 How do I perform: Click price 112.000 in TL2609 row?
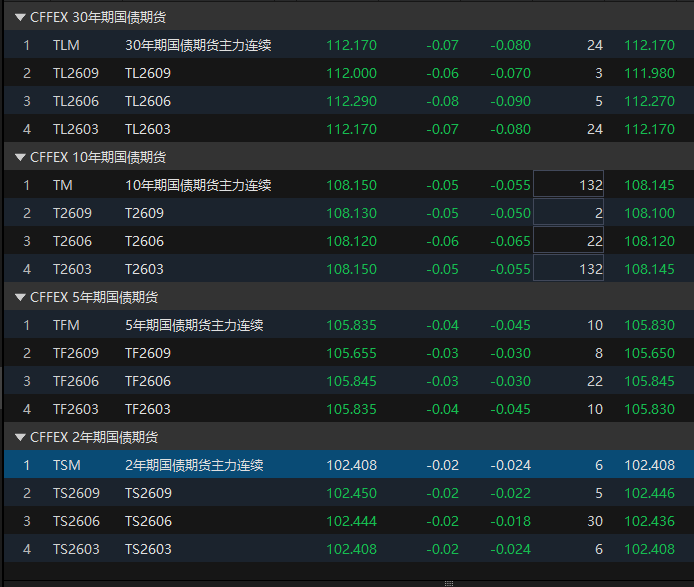[351, 73]
